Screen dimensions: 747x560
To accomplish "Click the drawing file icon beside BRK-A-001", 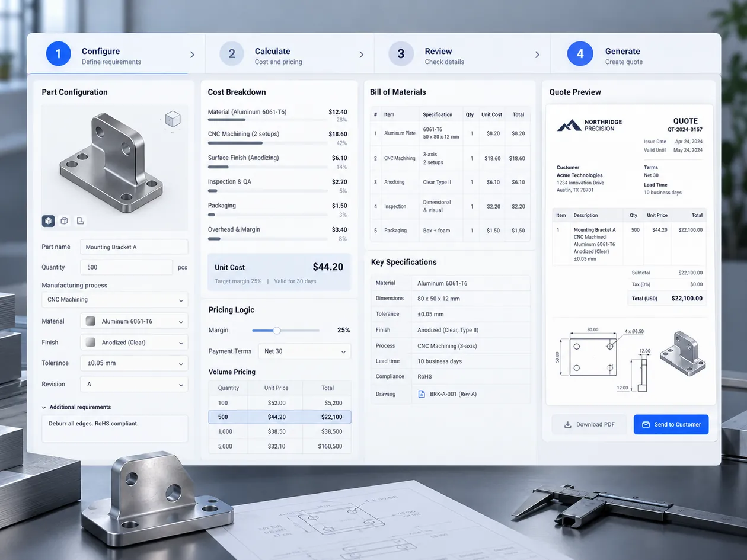I will tap(422, 394).
